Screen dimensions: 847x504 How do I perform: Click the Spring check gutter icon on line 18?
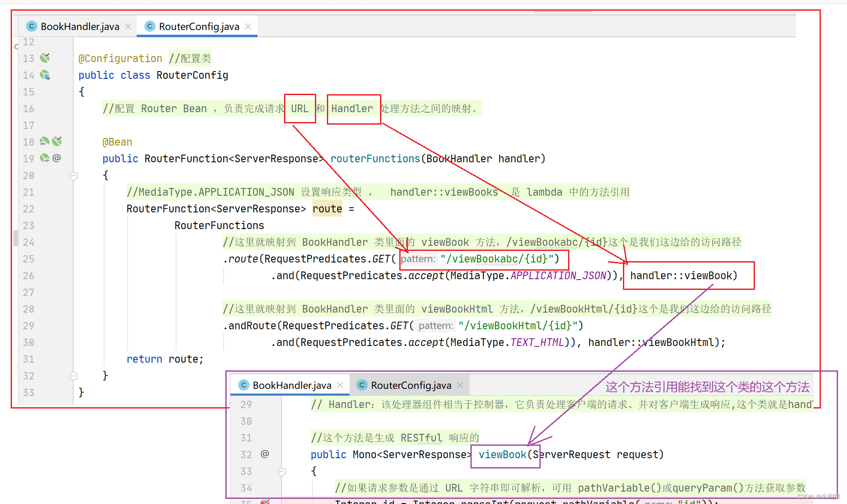point(57,141)
